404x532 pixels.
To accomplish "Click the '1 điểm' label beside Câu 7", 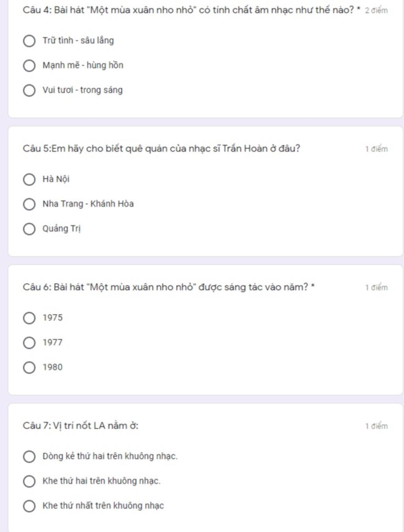I will pyautogui.click(x=376, y=426).
